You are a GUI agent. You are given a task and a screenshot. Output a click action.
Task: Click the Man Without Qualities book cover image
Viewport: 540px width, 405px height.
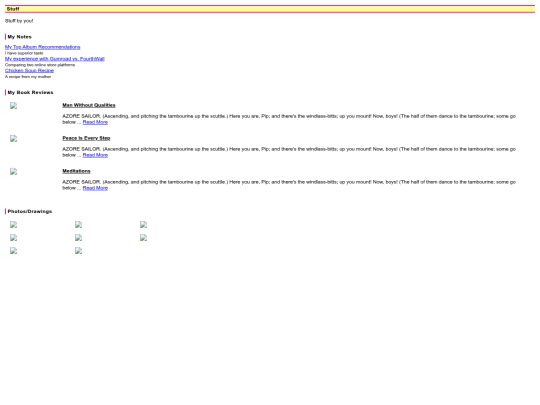tap(13, 106)
